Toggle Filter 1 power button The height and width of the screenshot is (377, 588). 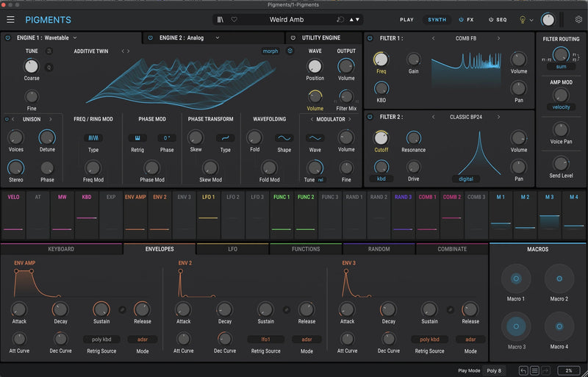(x=370, y=38)
